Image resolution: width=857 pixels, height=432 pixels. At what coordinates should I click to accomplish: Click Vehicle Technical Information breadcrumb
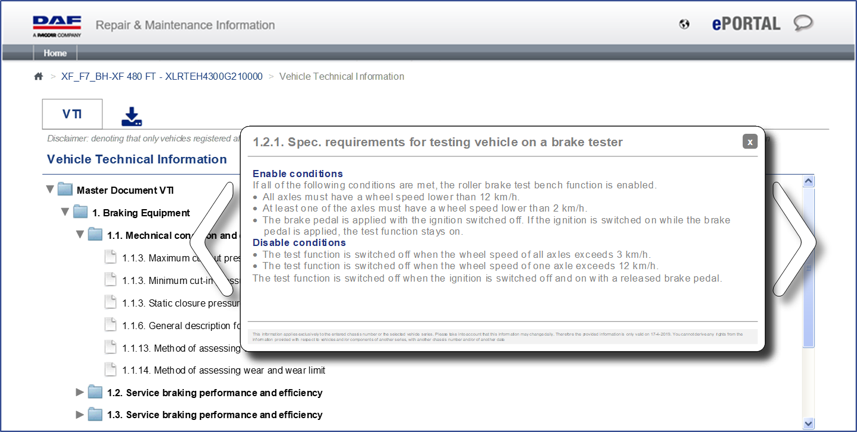pos(342,77)
